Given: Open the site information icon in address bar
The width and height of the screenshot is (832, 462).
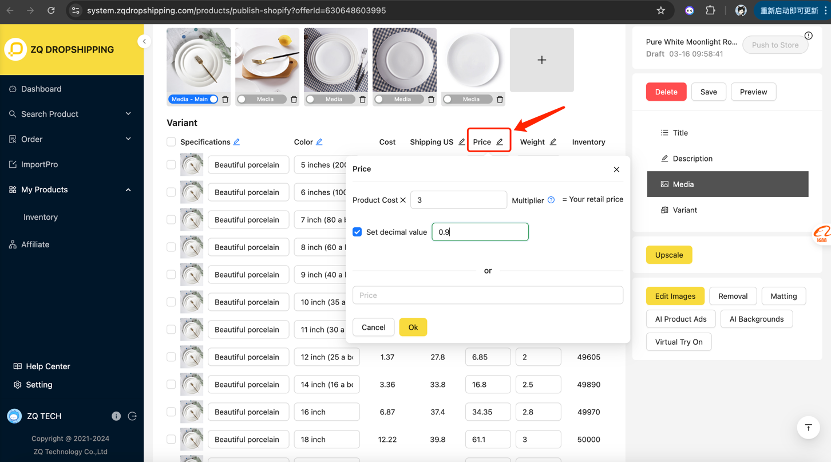Looking at the screenshot, I should tap(75, 11).
